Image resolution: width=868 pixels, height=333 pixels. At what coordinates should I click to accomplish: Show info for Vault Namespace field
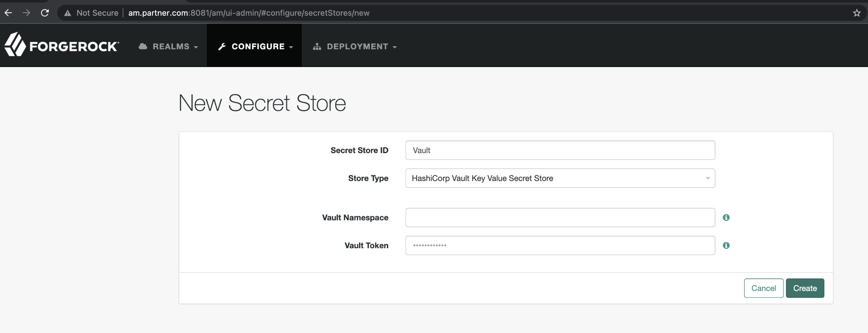[x=726, y=218]
